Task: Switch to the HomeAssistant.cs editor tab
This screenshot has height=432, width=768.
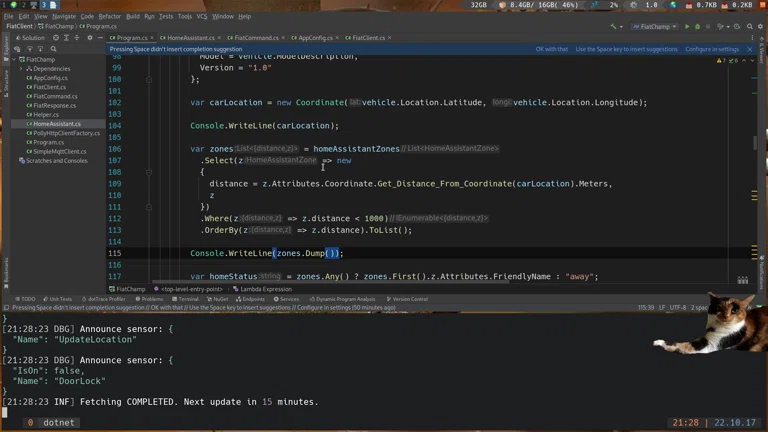Action: click(x=190, y=38)
